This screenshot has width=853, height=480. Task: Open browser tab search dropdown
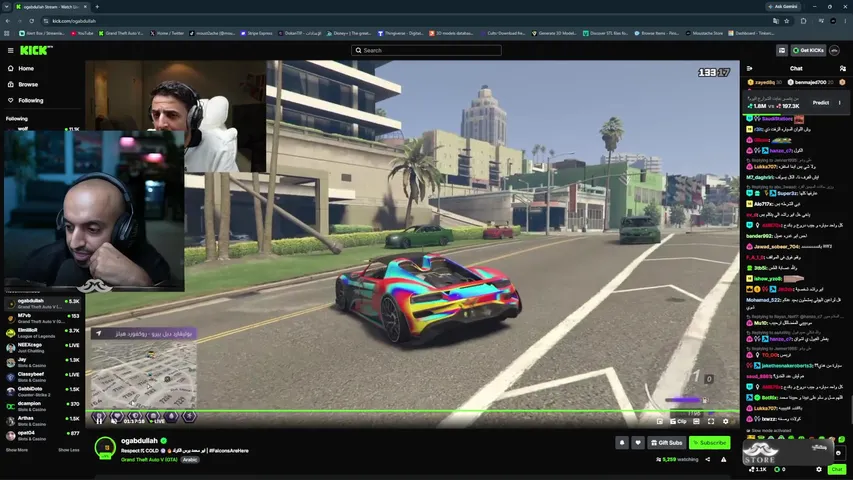tap(7, 7)
